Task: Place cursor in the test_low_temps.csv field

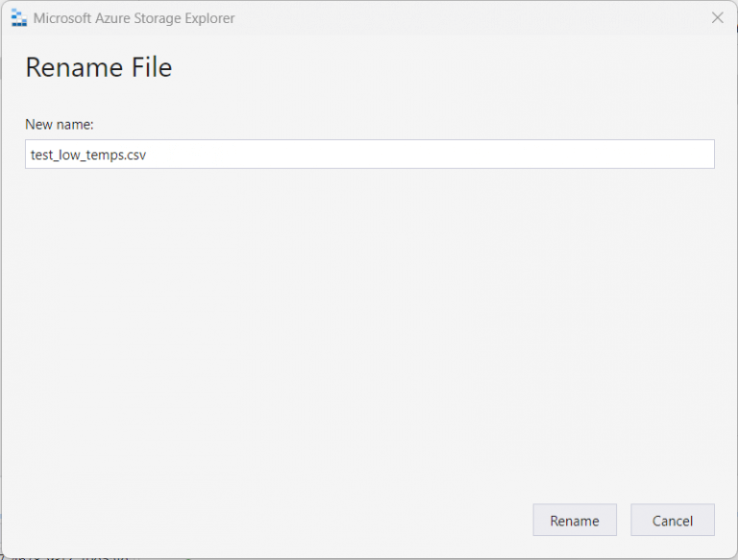Action: pyautogui.click(x=288, y=155)
